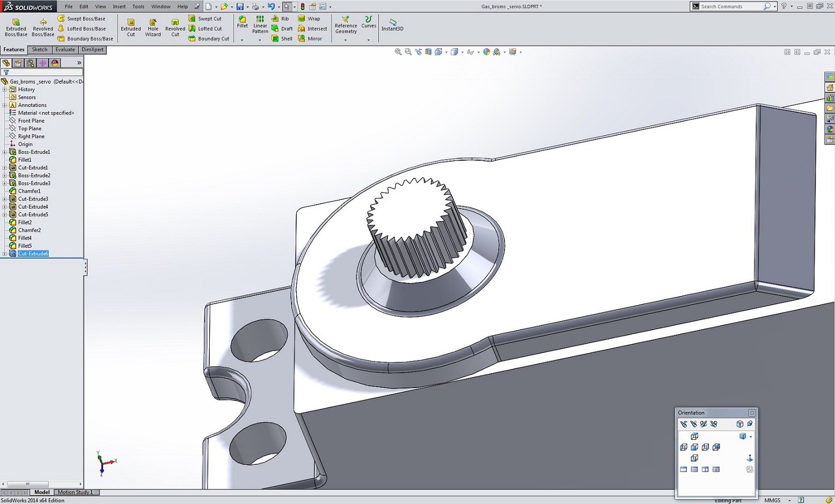Select the Rib feature
The image size is (835, 504).
click(x=280, y=19)
